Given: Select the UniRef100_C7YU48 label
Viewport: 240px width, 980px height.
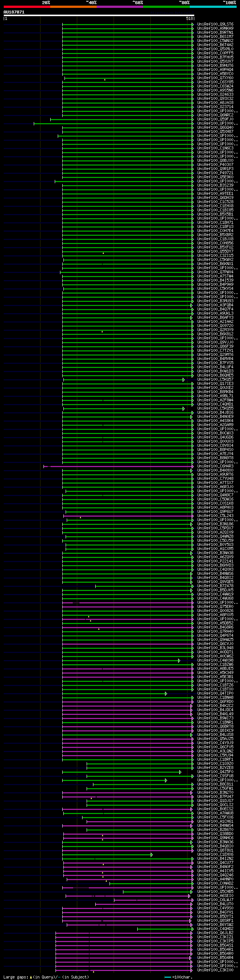Looking at the screenshot, I should click(x=215, y=479).
